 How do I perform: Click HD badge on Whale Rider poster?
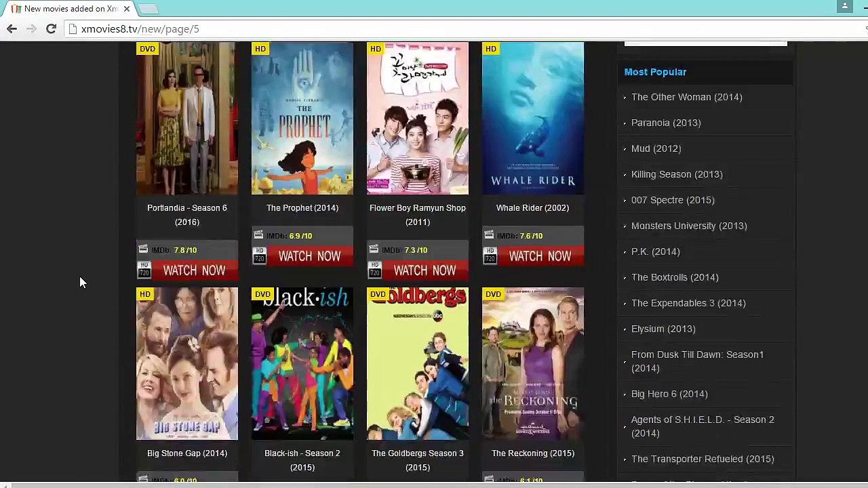click(490, 49)
